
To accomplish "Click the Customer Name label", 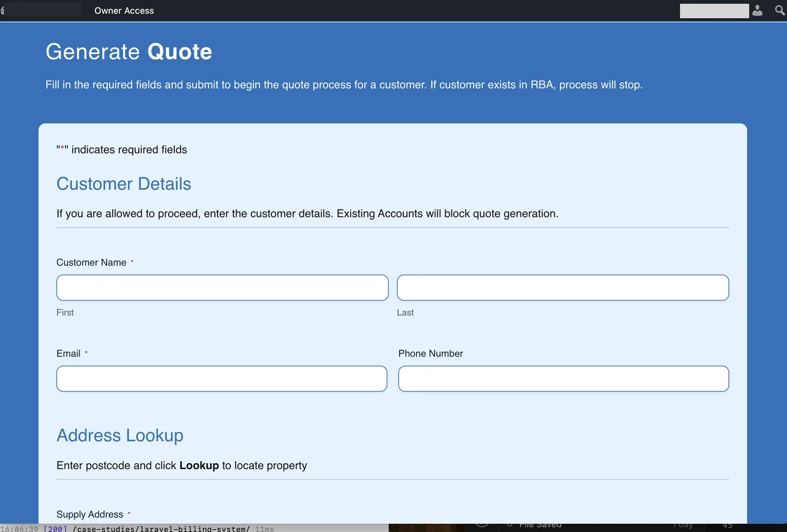I will click(x=91, y=263).
